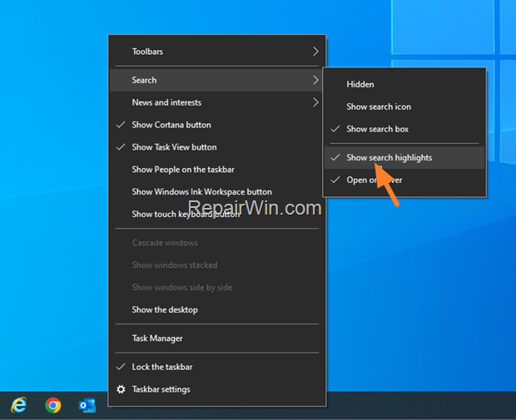
Task: Choose Show the desktop
Action: click(x=217, y=309)
